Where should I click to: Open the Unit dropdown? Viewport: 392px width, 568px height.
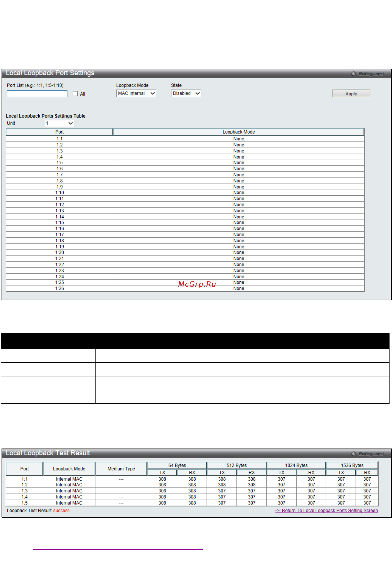point(59,124)
